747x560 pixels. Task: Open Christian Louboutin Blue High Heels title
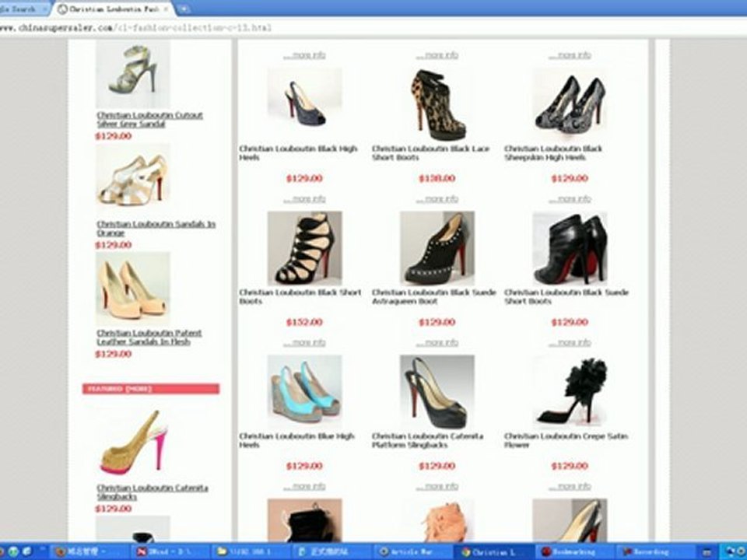pos(296,440)
